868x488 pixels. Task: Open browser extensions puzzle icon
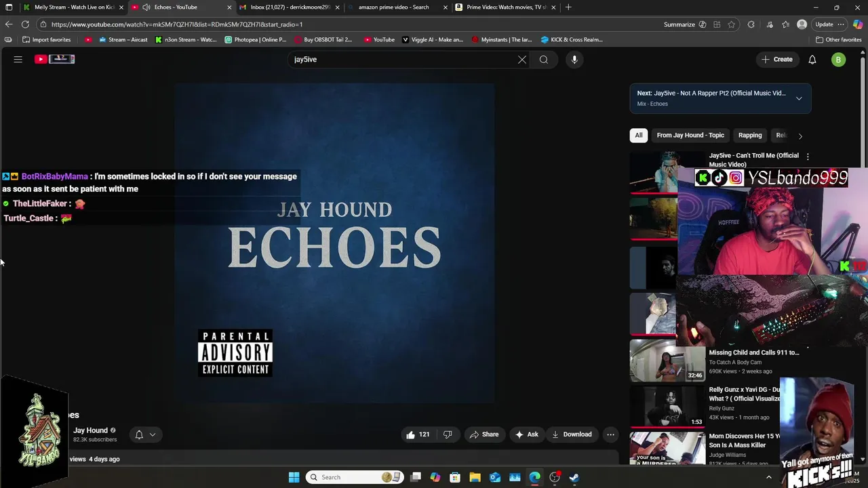click(751, 24)
